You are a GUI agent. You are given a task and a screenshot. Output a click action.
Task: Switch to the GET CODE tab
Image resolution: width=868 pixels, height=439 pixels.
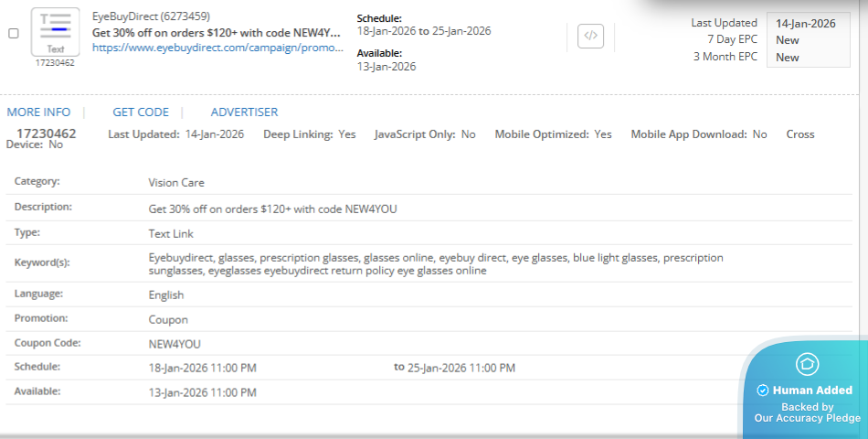coord(141,112)
